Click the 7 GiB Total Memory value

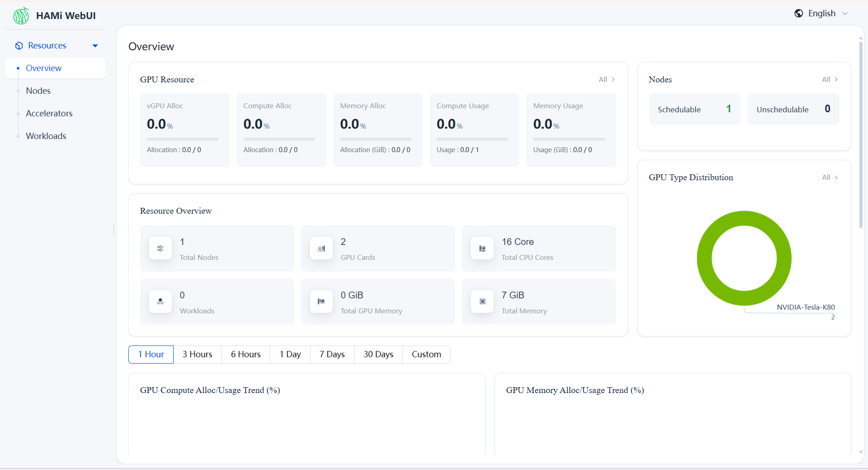513,296
